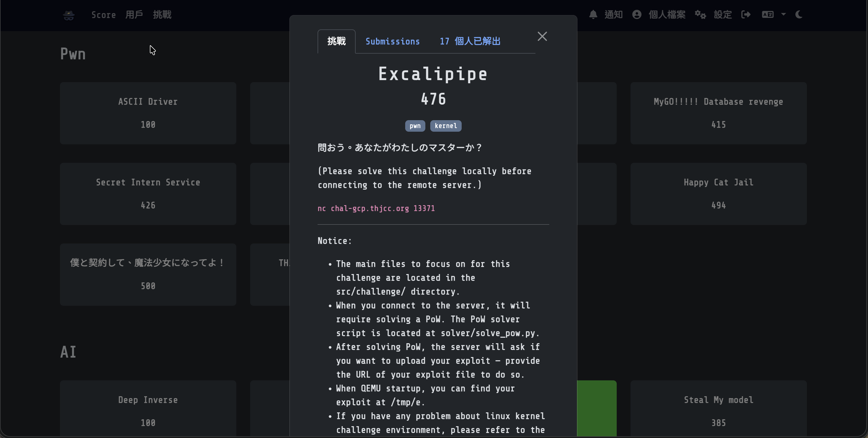Open the notifications bell icon

(x=593, y=14)
